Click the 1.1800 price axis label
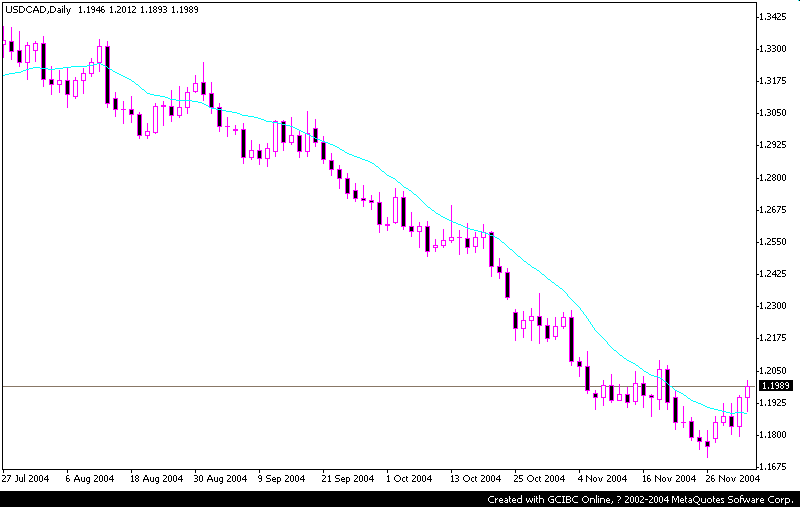The image size is (800, 507). pos(772,435)
